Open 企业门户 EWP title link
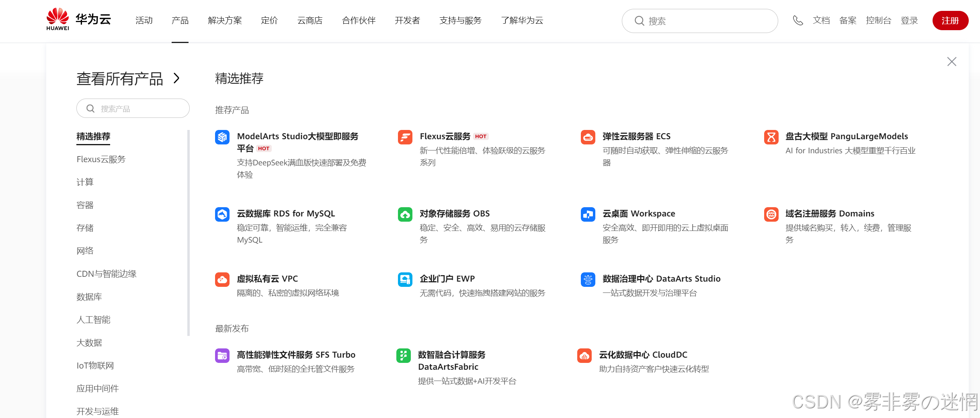This screenshot has width=980, height=418. point(447,279)
